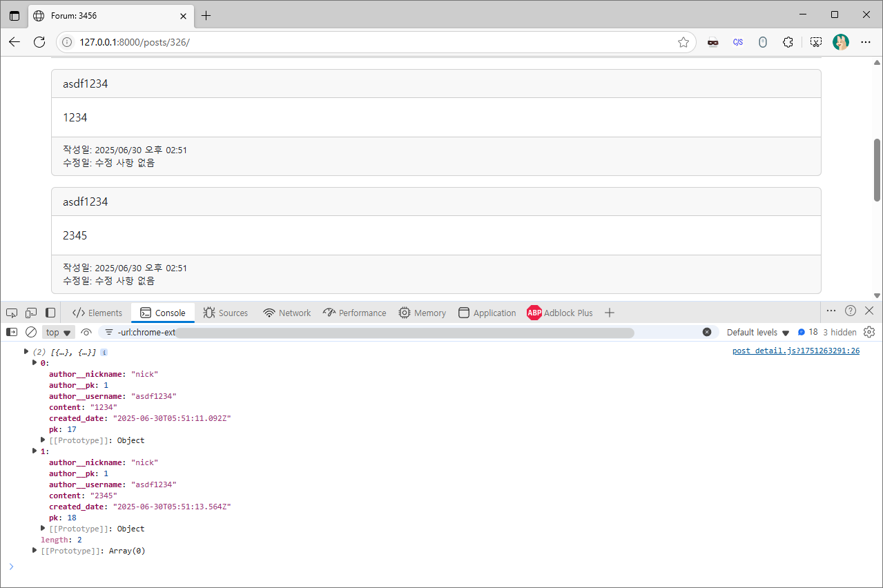Toggle the console sidebar
Image resolution: width=883 pixels, height=588 pixels.
(12, 332)
